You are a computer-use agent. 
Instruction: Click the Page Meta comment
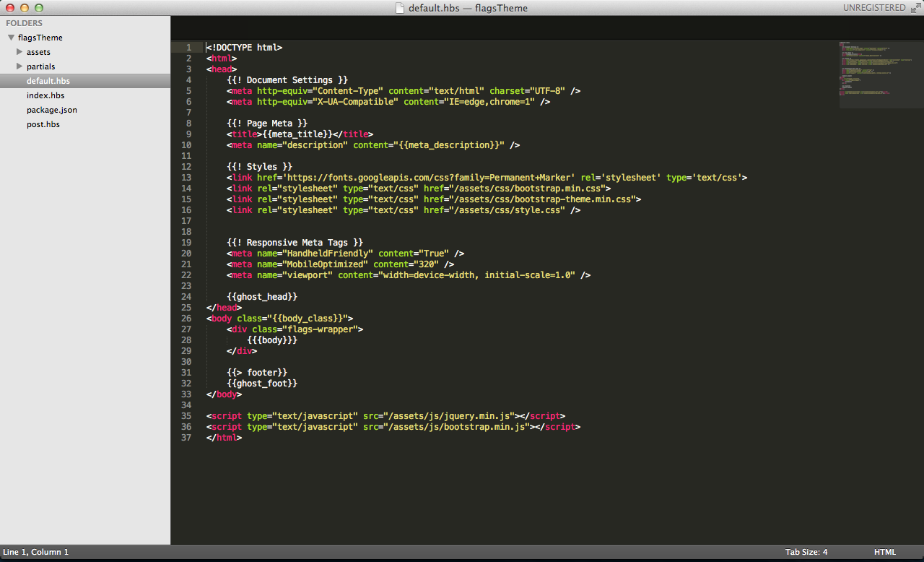click(x=267, y=124)
